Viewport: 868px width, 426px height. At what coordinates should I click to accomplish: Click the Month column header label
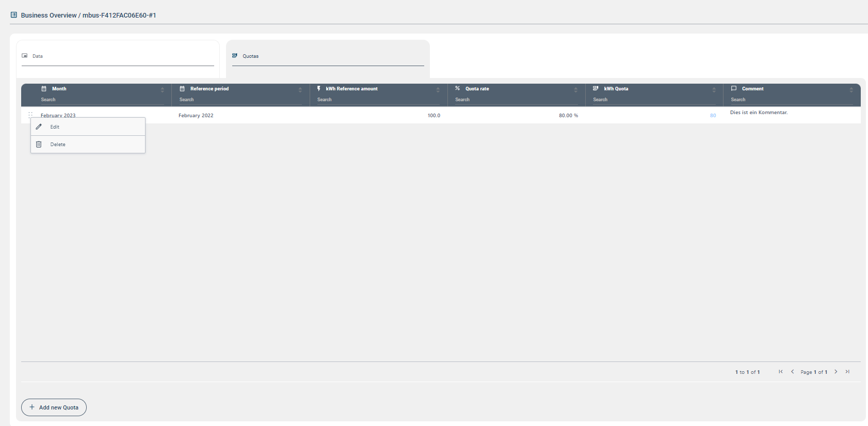tap(59, 89)
